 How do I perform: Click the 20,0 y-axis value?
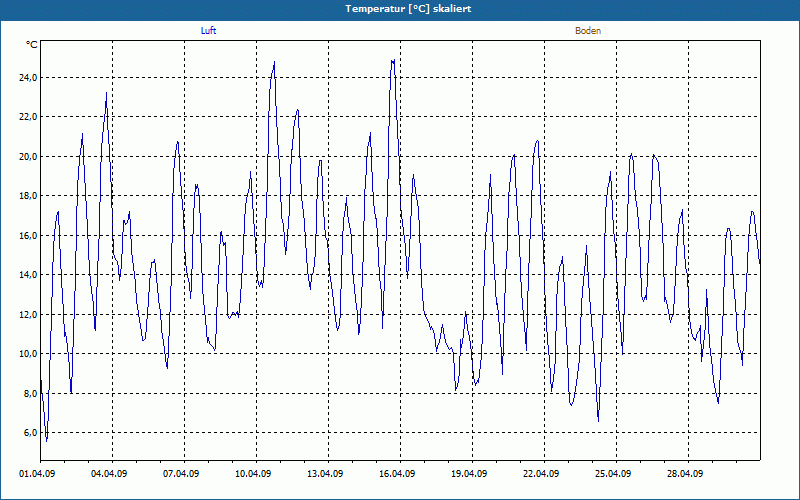pos(28,157)
